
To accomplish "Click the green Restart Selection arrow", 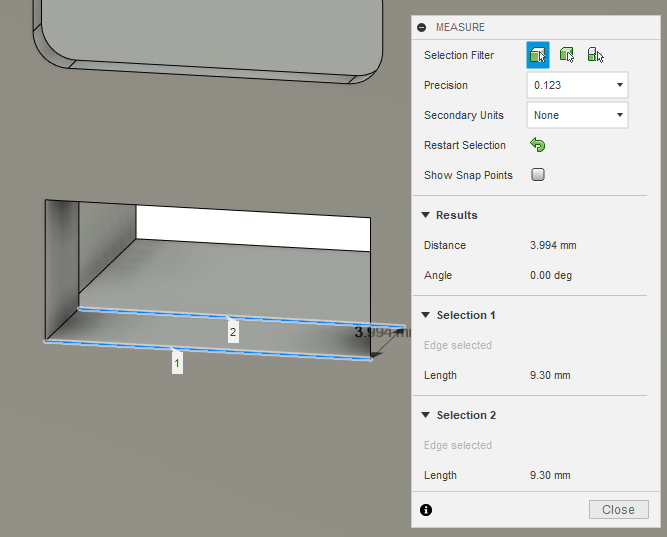I will [x=538, y=145].
